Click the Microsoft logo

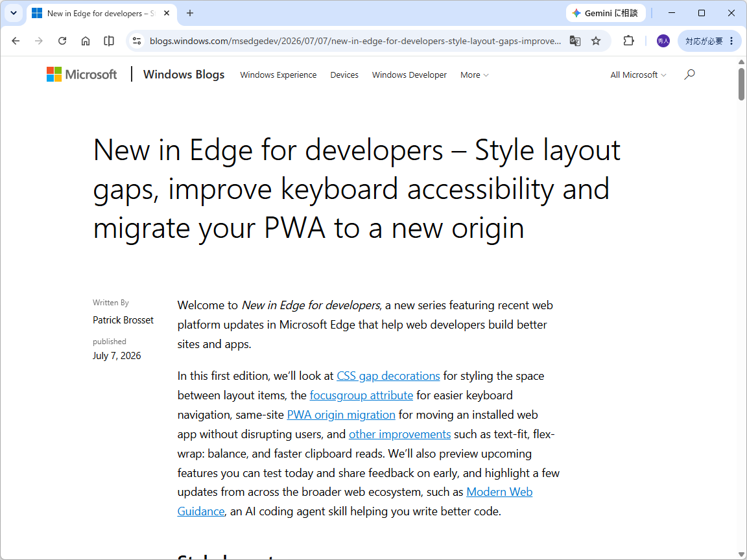coord(82,75)
